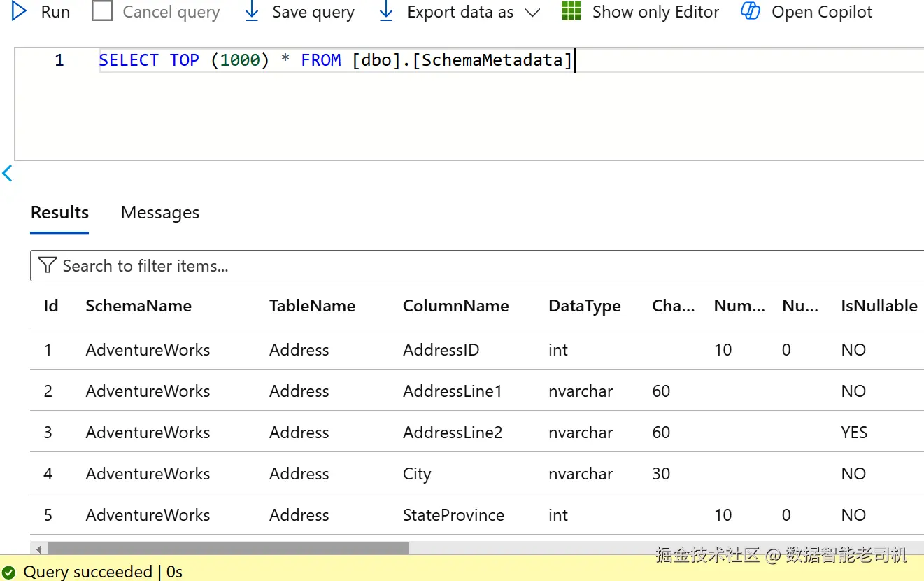The height and width of the screenshot is (581, 924).
Task: Select the Id cell with value 3
Action: [48, 432]
